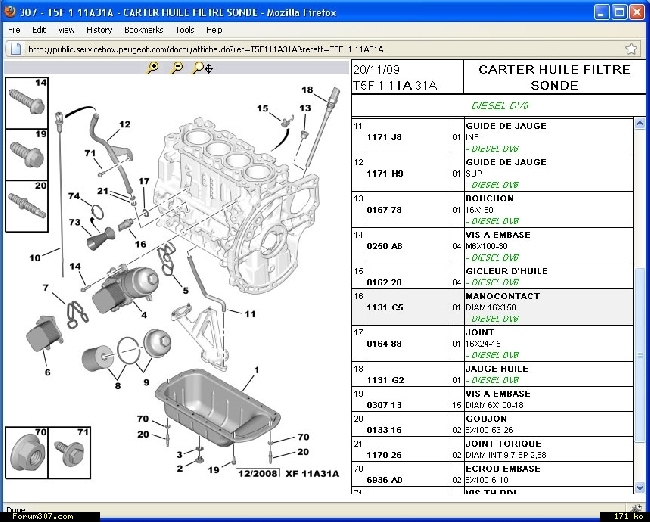The width and height of the screenshot is (650, 522).
Task: Select the stud thumbnail labeled 20
Action: pos(25,204)
